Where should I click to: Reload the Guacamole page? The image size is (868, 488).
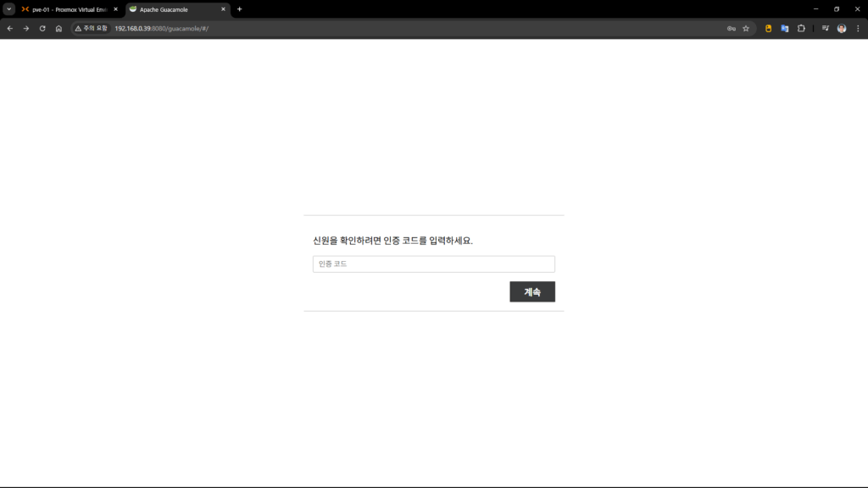click(42, 28)
